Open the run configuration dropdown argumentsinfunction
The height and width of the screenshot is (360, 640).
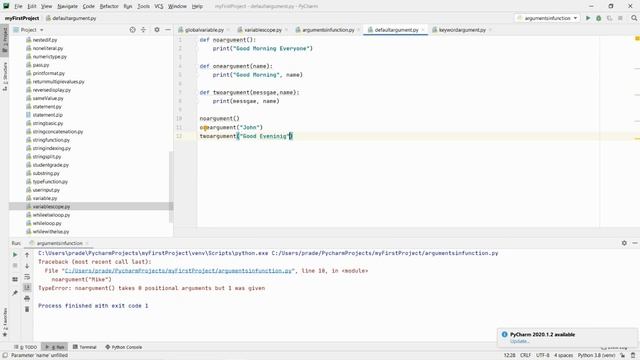[547, 18]
